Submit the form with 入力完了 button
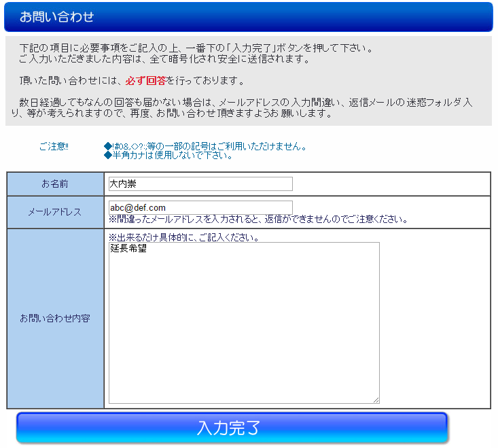Screen dimensions: 498x448 pyautogui.click(x=232, y=428)
